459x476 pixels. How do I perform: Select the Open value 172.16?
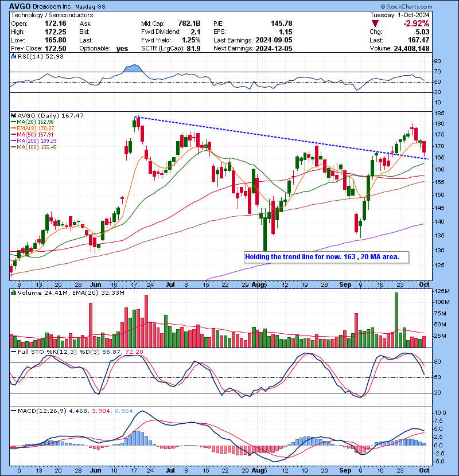[x=56, y=24]
